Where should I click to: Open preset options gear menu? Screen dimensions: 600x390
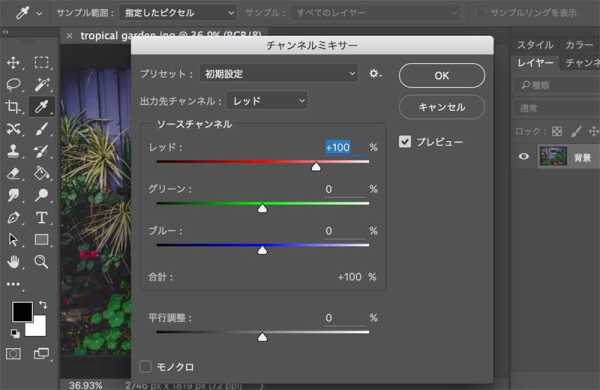click(375, 73)
